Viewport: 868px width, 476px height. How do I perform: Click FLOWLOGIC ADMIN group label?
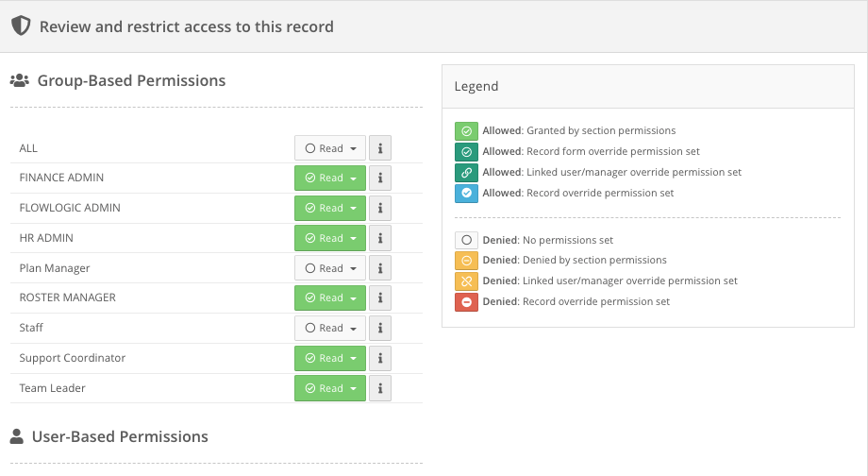(x=70, y=208)
